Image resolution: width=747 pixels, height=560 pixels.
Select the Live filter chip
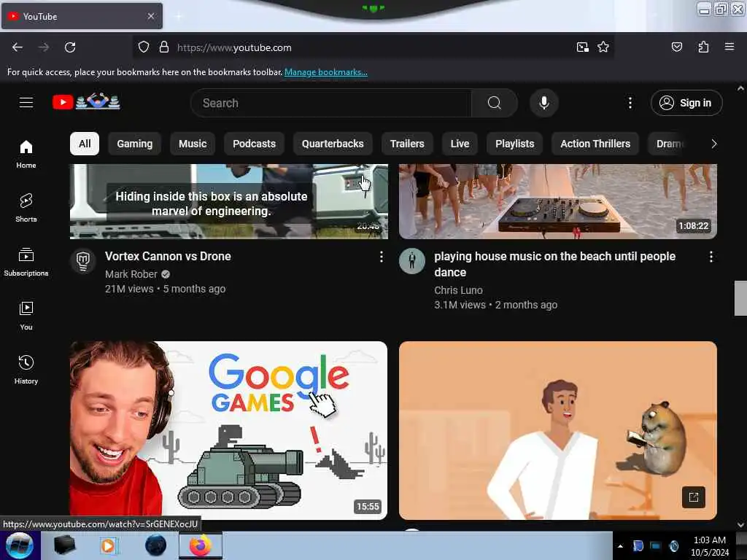pyautogui.click(x=460, y=144)
